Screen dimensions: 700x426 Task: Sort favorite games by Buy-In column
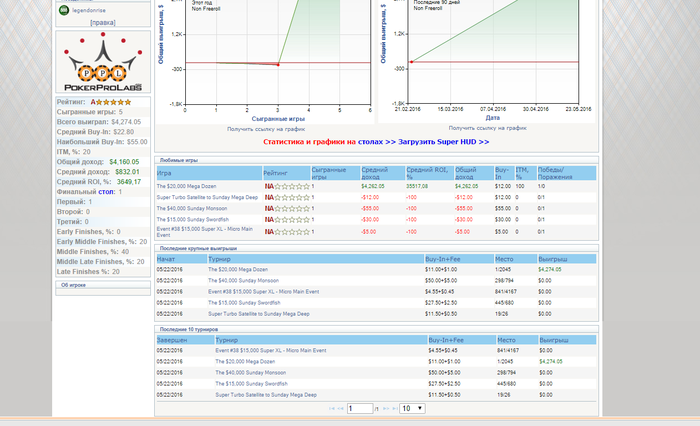[504, 173]
